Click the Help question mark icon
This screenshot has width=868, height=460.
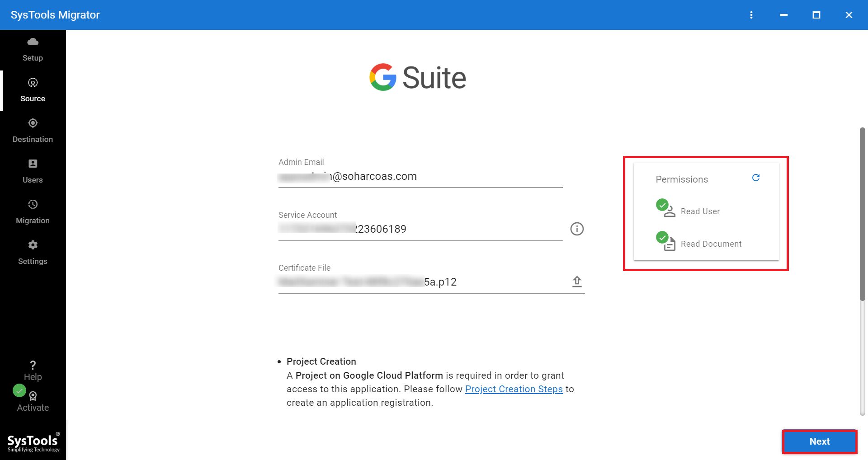pyautogui.click(x=32, y=365)
